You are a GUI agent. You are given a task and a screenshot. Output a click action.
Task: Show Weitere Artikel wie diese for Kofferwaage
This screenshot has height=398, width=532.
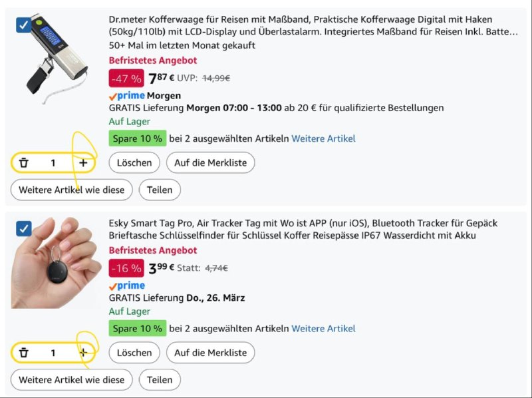pyautogui.click(x=72, y=190)
